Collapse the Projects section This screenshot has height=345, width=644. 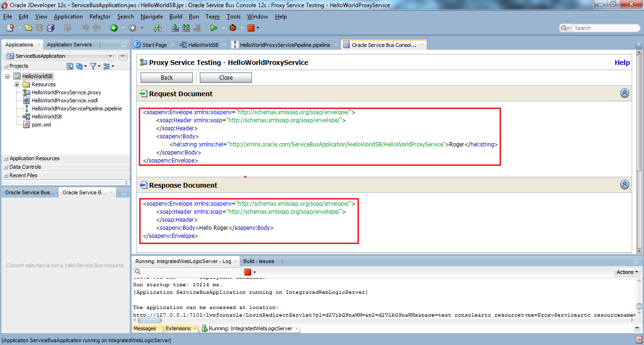[6, 66]
